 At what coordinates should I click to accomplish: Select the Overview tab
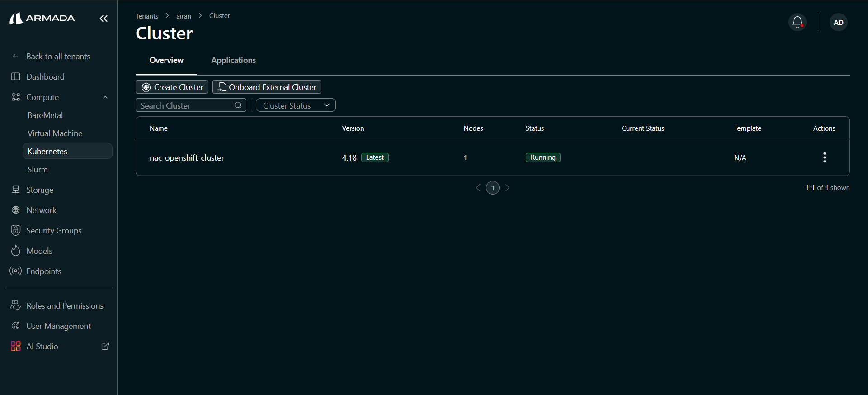pyautogui.click(x=166, y=60)
